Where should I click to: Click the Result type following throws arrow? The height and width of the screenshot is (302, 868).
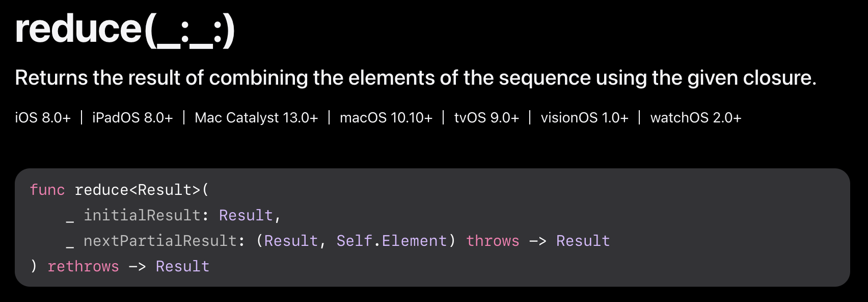pyautogui.click(x=583, y=241)
